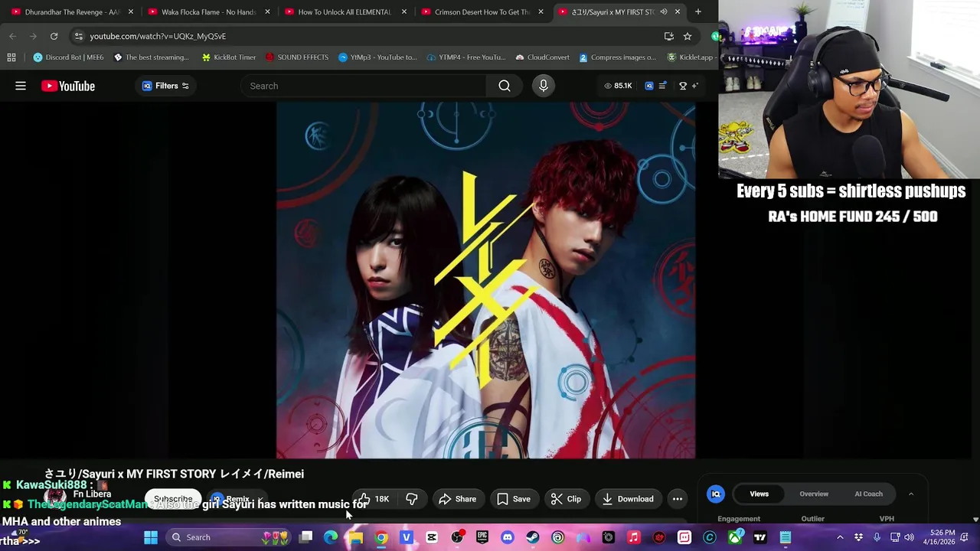Mute the Sayuri tab via speaker icon
The image size is (980, 551).
(664, 11)
